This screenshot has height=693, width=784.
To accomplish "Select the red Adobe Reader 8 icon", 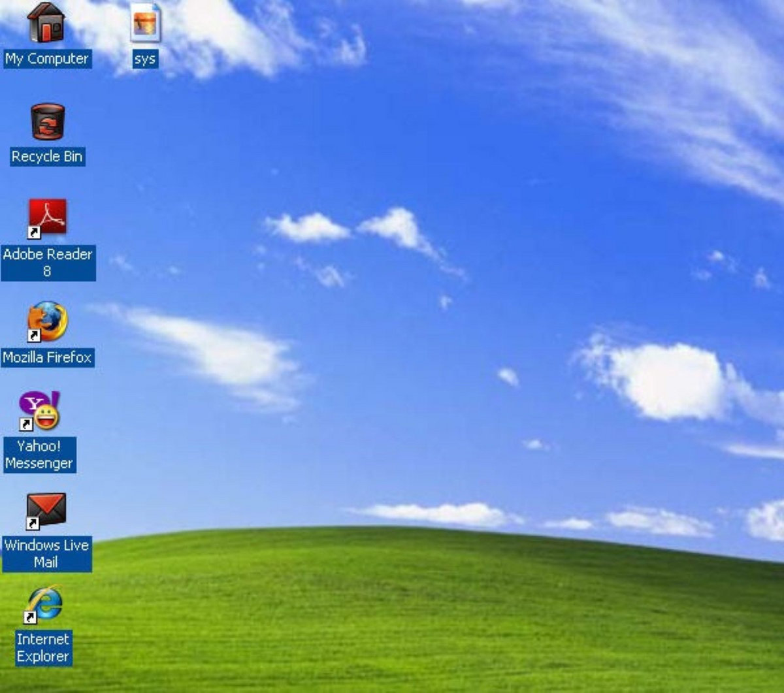I will click(x=47, y=218).
